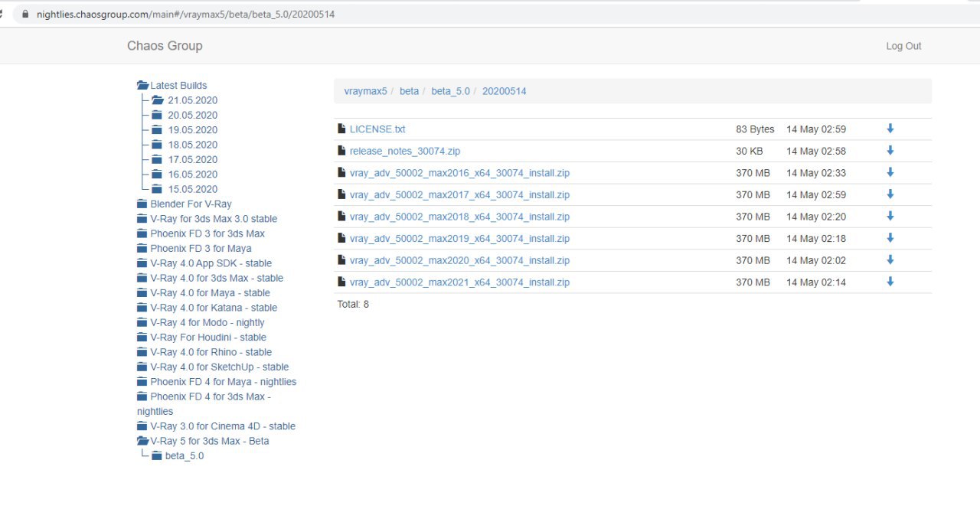Click file icon of max2016 installer row

point(341,172)
